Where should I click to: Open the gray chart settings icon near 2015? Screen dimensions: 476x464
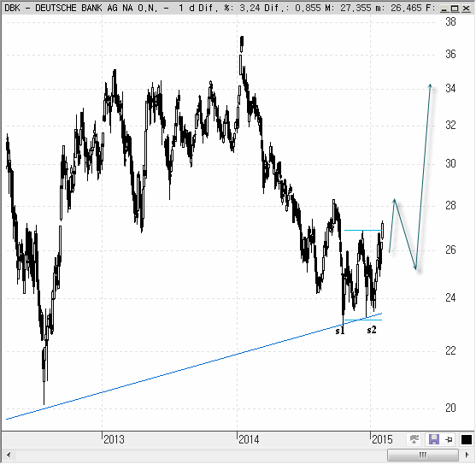414,439
